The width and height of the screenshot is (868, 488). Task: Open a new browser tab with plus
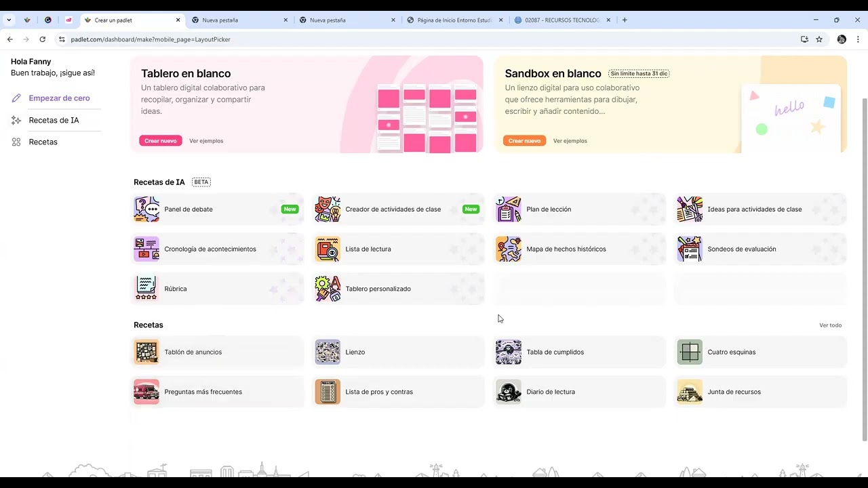click(x=625, y=20)
